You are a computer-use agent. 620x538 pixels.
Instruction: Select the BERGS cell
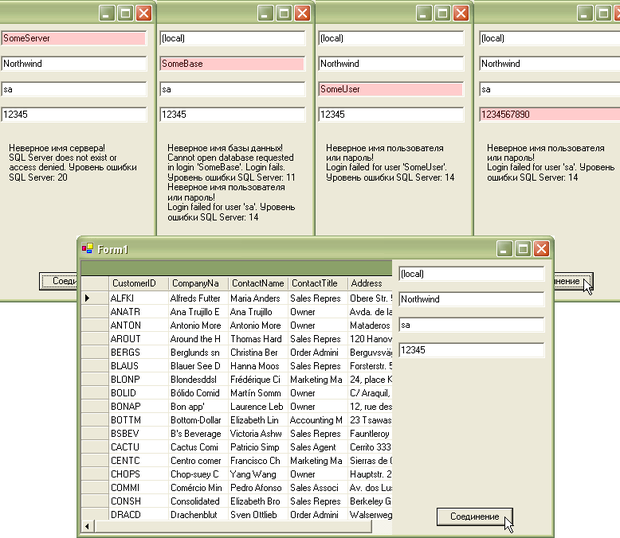point(138,352)
